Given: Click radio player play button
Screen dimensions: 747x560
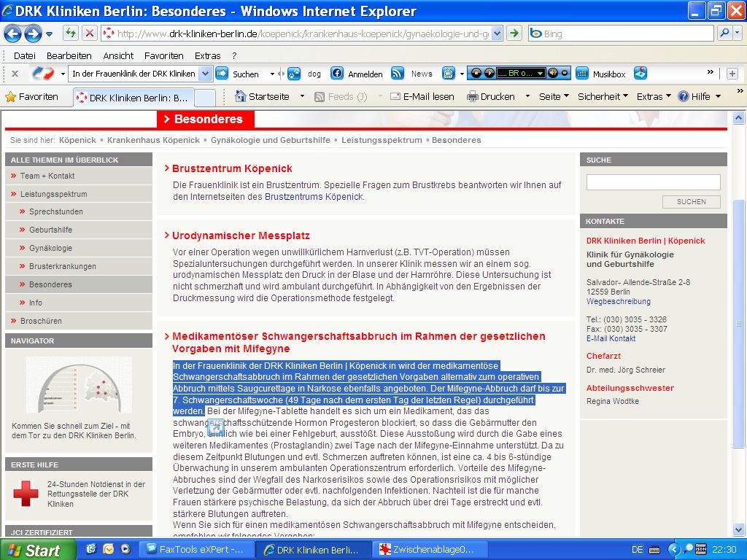Looking at the screenshot, I should click(489, 74).
